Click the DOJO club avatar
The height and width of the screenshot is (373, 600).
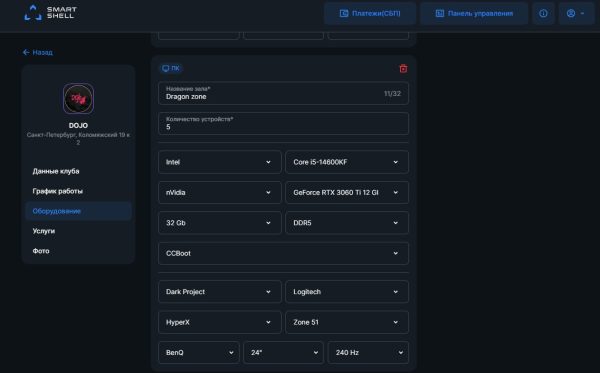[78, 99]
